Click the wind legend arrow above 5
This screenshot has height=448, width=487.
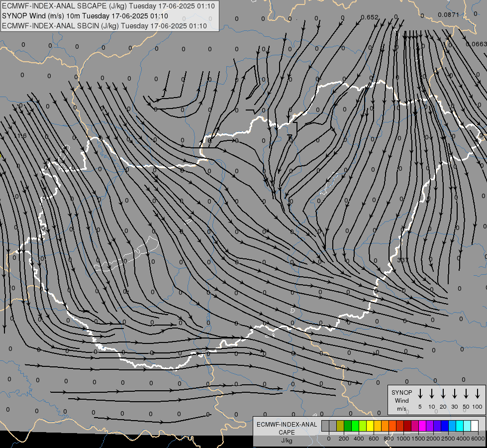pyautogui.click(x=420, y=394)
